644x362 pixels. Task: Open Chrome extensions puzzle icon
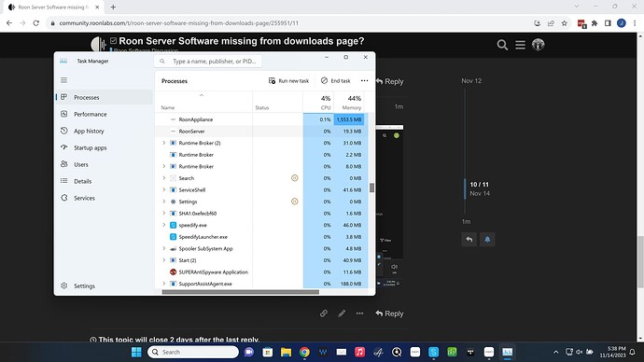pos(595,23)
